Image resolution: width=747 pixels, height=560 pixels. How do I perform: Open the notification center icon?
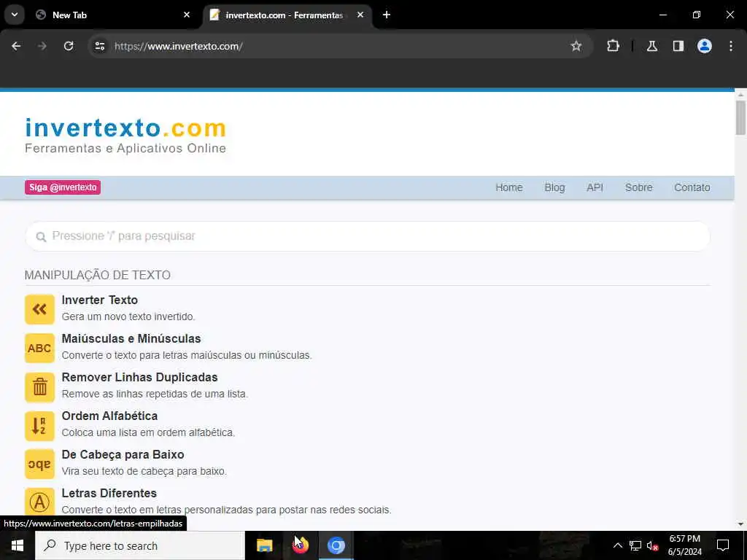pos(723,545)
